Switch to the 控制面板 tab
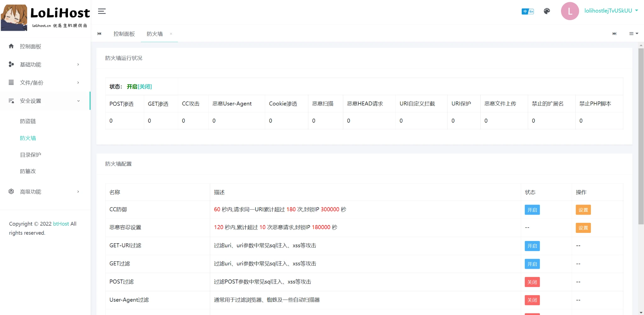The height and width of the screenshot is (315, 644). (124, 34)
